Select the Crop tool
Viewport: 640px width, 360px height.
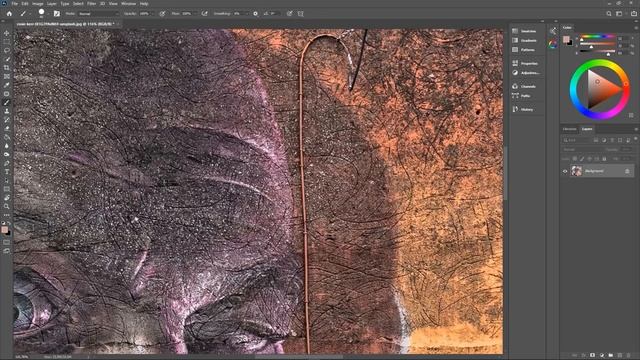tap(7, 68)
